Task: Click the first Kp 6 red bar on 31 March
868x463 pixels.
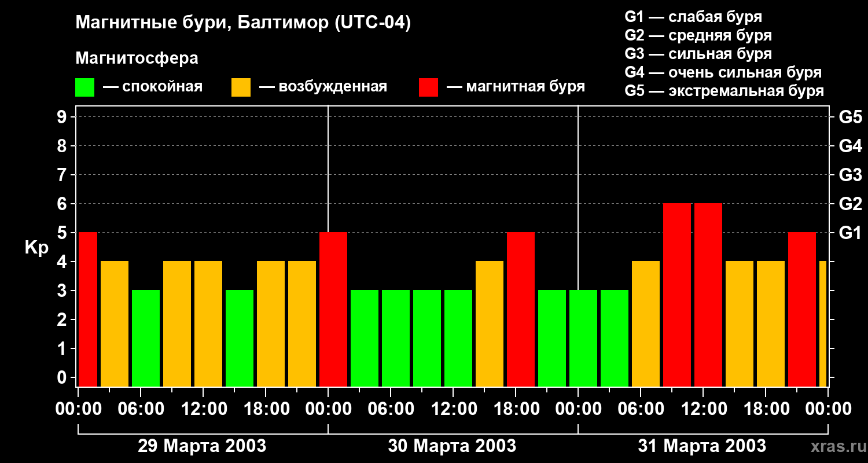Action: pyautogui.click(x=677, y=295)
